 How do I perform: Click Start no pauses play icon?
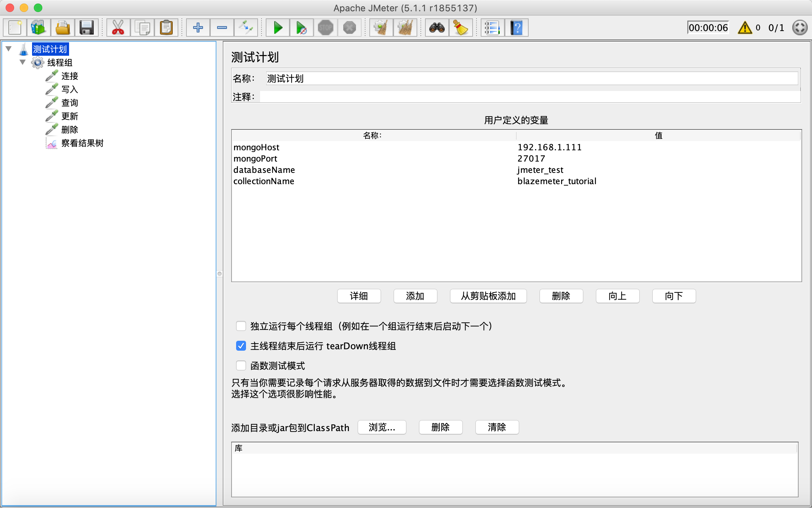click(x=302, y=28)
